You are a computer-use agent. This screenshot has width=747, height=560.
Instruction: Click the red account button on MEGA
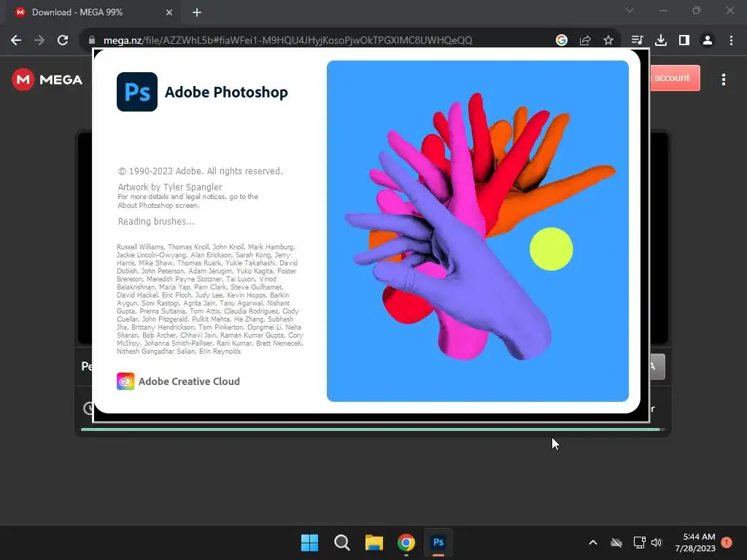click(675, 77)
